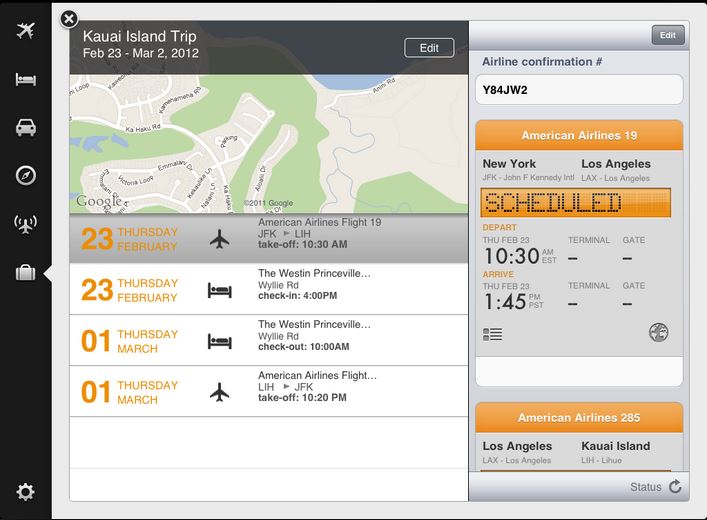Screen dimensions: 707x520
Task: Click 'Feb 23 - Mar 2, 2012' date range
Action: [x=141, y=53]
